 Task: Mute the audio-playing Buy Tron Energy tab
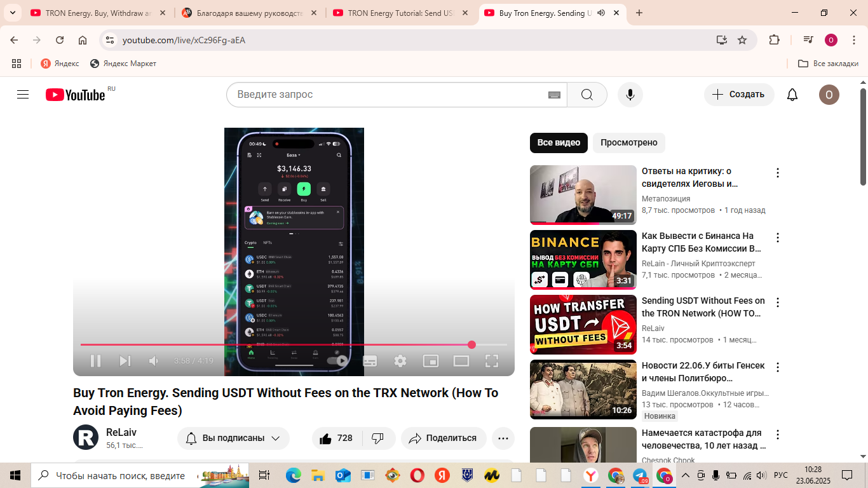pos(601,13)
